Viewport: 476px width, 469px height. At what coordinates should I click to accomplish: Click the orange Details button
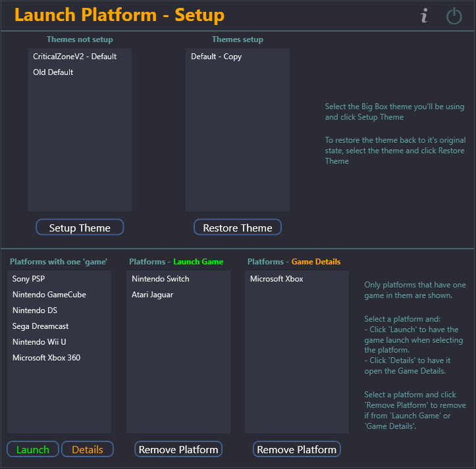coord(88,449)
